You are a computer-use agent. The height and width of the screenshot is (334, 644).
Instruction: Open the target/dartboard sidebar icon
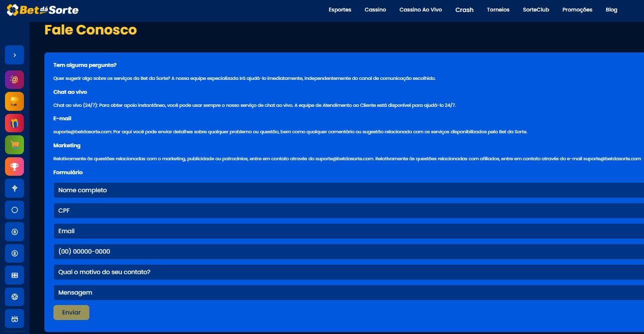tap(14, 80)
